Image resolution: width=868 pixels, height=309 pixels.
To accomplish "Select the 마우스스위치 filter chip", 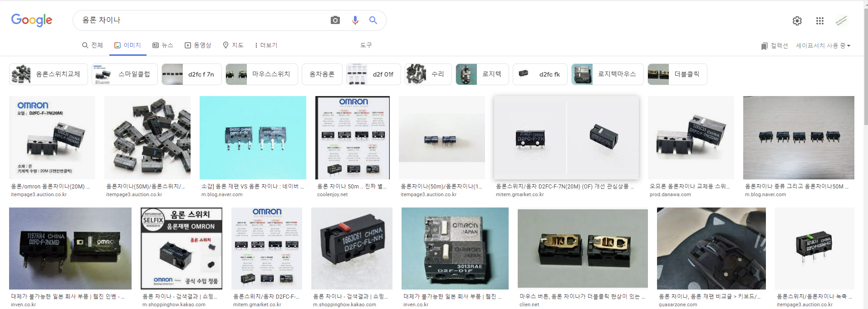I will coord(262,74).
